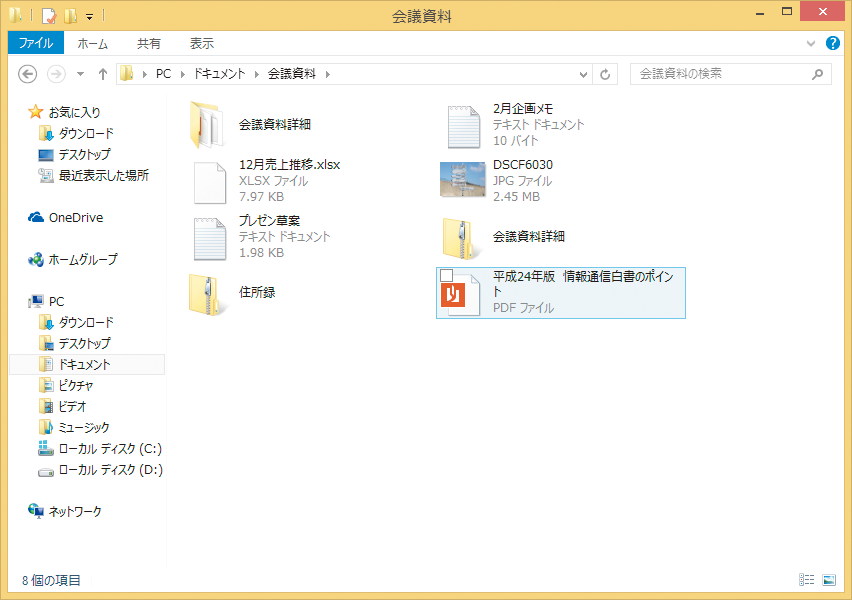Open the 共有 ribbon tab
This screenshot has width=852, height=600.
(x=148, y=43)
